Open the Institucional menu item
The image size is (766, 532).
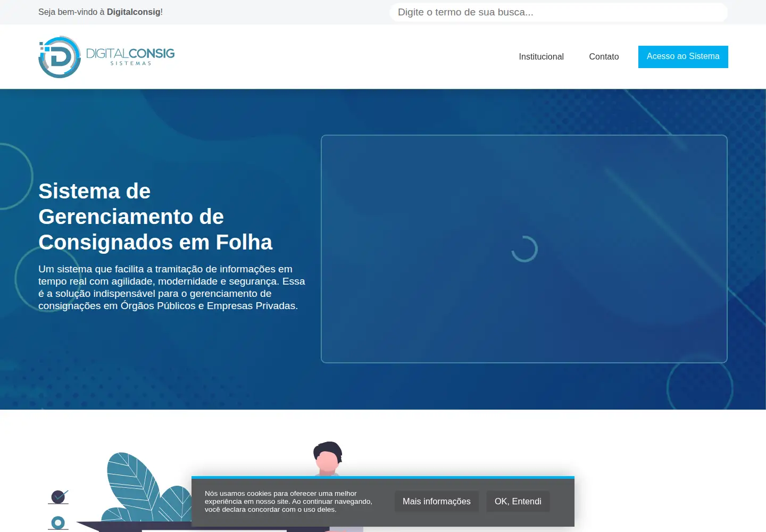(541, 57)
